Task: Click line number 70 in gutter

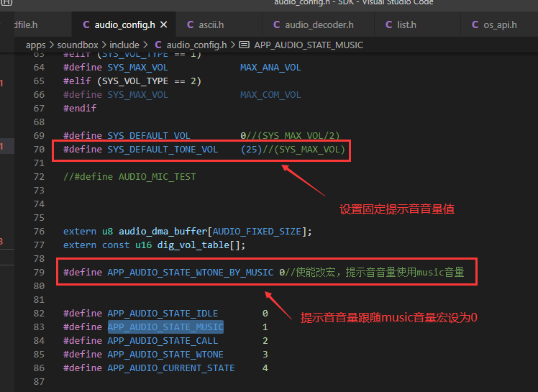Action: tap(39, 150)
